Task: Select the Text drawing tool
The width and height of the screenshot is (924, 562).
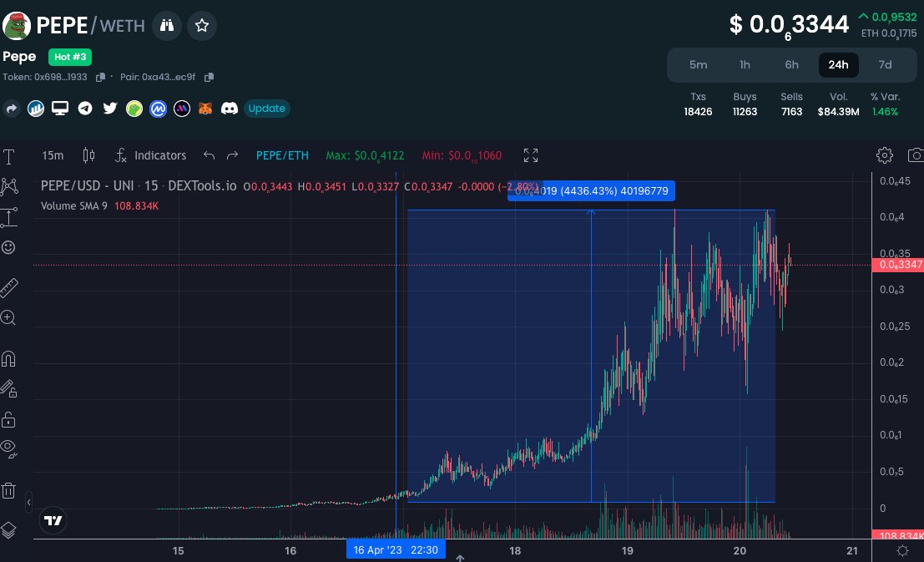Action: (9, 157)
